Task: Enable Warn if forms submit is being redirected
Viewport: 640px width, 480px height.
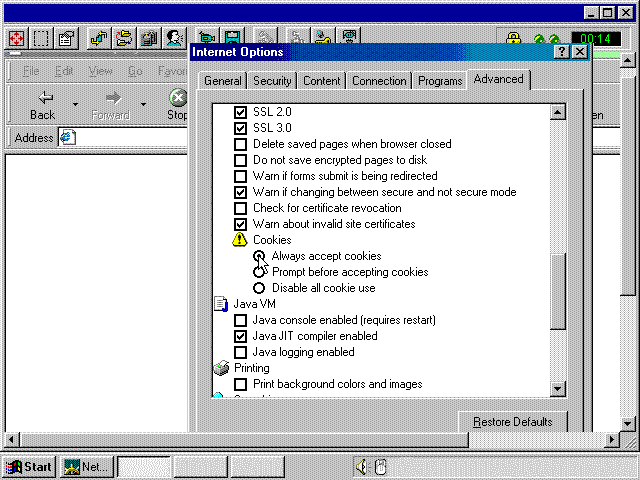Action: [x=240, y=176]
